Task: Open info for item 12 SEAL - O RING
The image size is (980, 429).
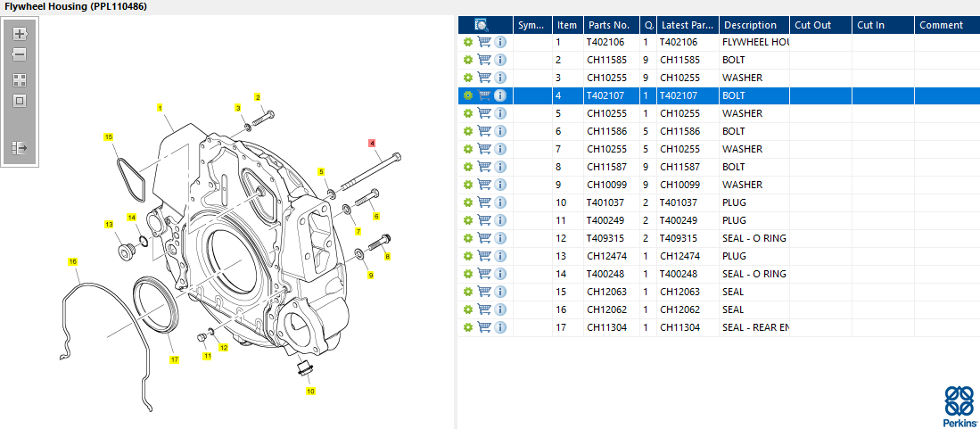Action: tap(500, 238)
